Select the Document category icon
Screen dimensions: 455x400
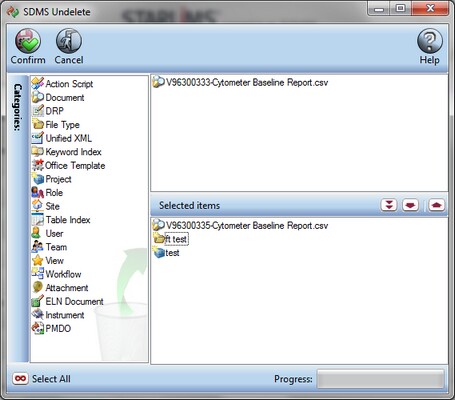[x=38, y=97]
